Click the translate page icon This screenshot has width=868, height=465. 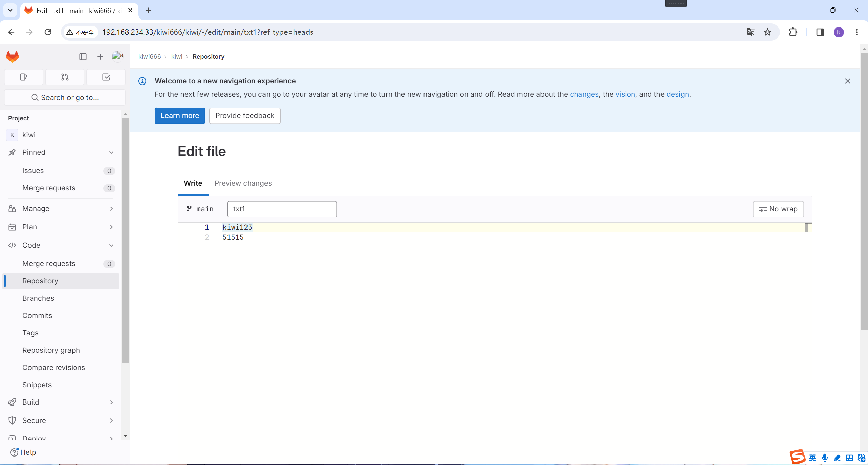point(751,32)
